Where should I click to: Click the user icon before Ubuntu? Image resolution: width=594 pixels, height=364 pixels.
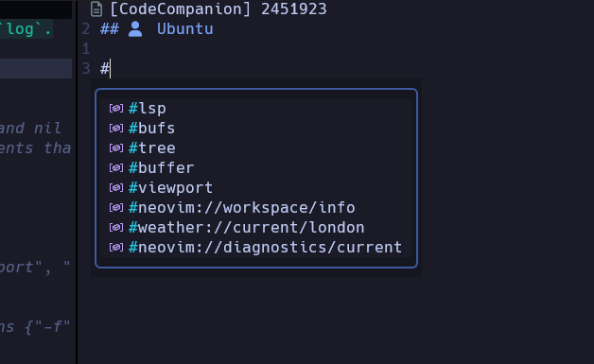coord(135,29)
